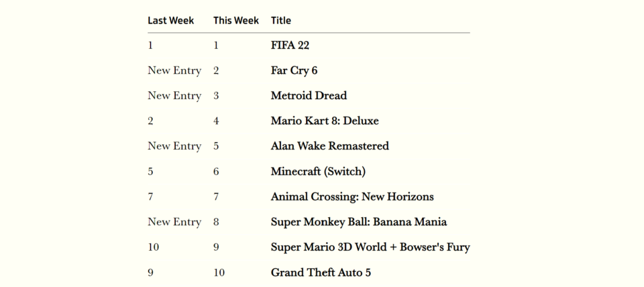The height and width of the screenshot is (287, 644).
Task: Select Super Mario 3D World + Bowser's Fury
Action: (370, 247)
